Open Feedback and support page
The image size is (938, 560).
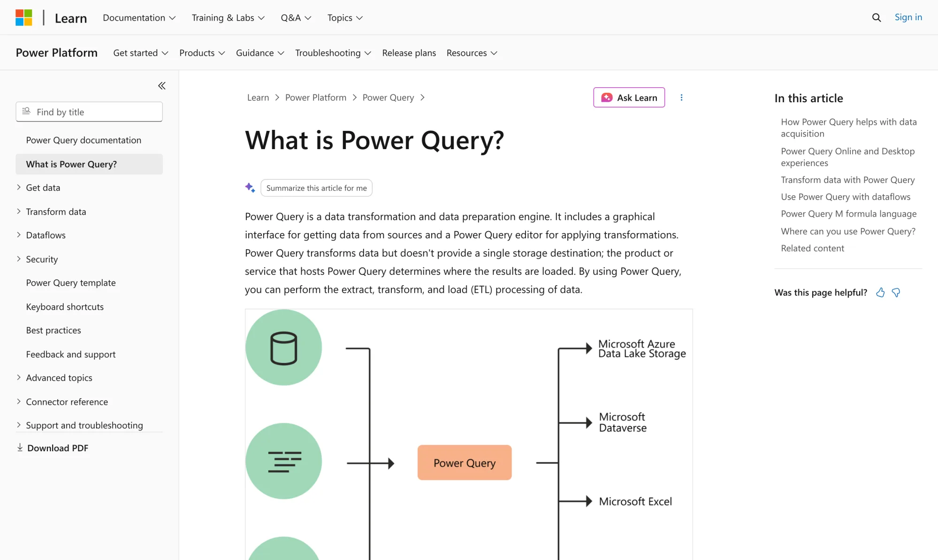click(x=71, y=354)
